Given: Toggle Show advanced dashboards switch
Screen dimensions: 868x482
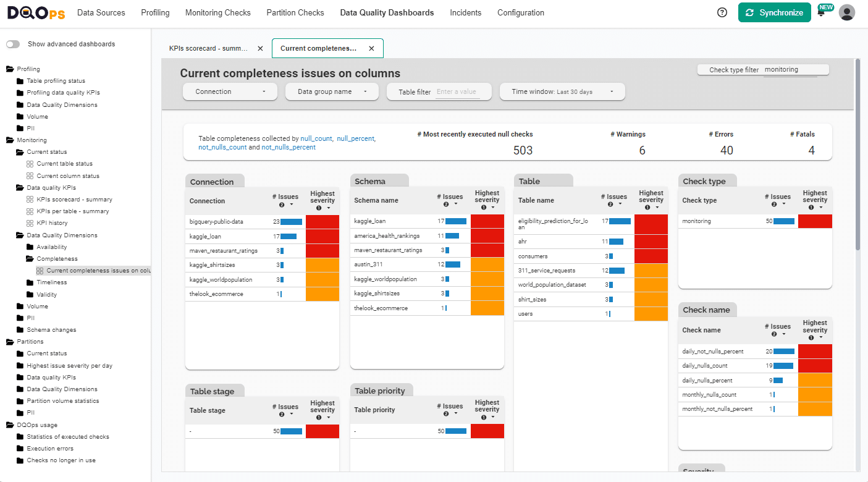Looking at the screenshot, I should point(13,44).
